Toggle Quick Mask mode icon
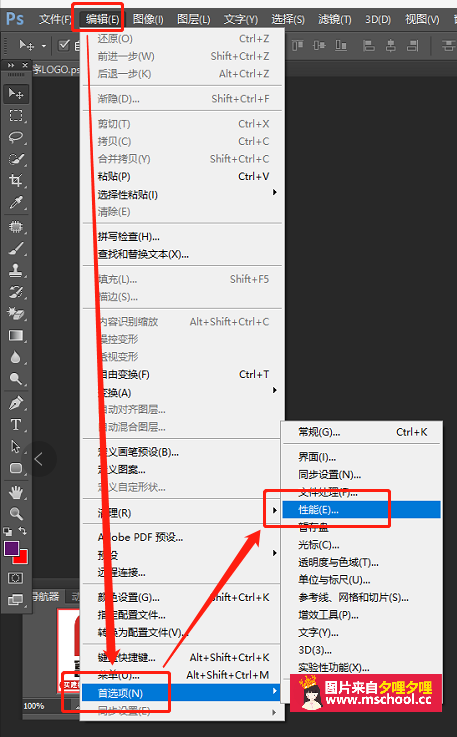This screenshot has width=457, height=737. [16, 578]
